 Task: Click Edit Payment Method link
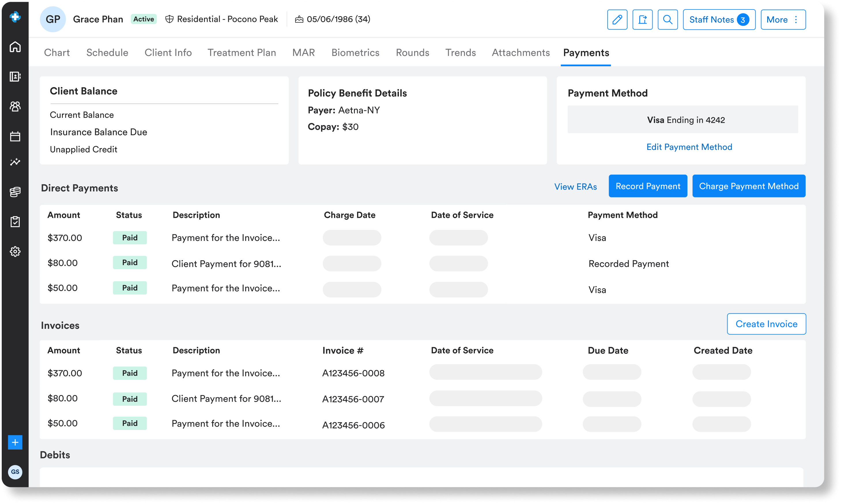pos(689,147)
